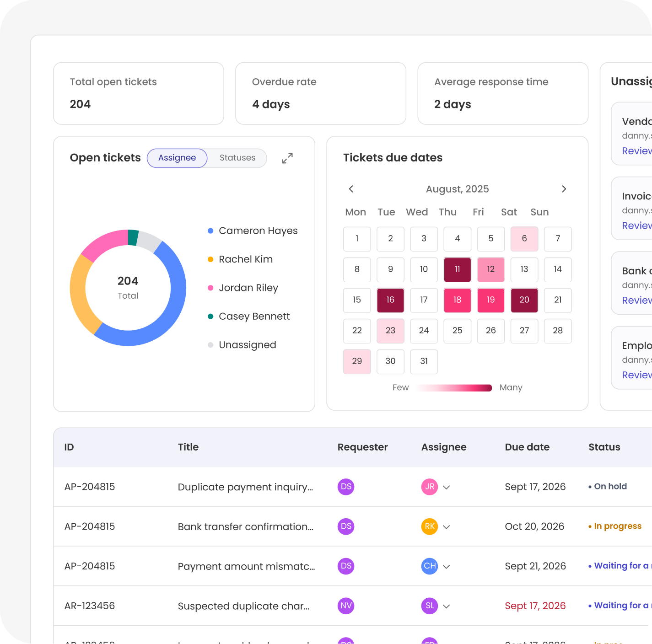652x644 pixels.
Task: Select August 1 on the calendar
Action: click(357, 239)
